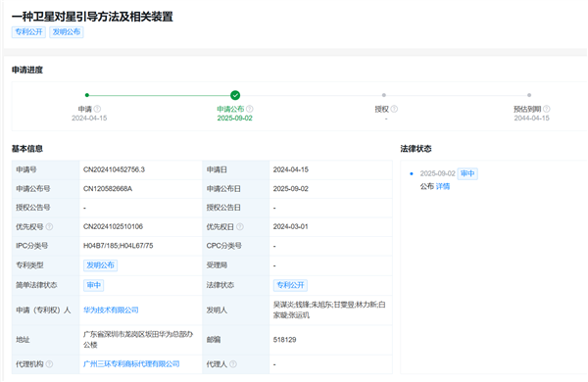Select priority number CN2024102510106
Viewport: 588px width, 382px height.
coord(113,226)
